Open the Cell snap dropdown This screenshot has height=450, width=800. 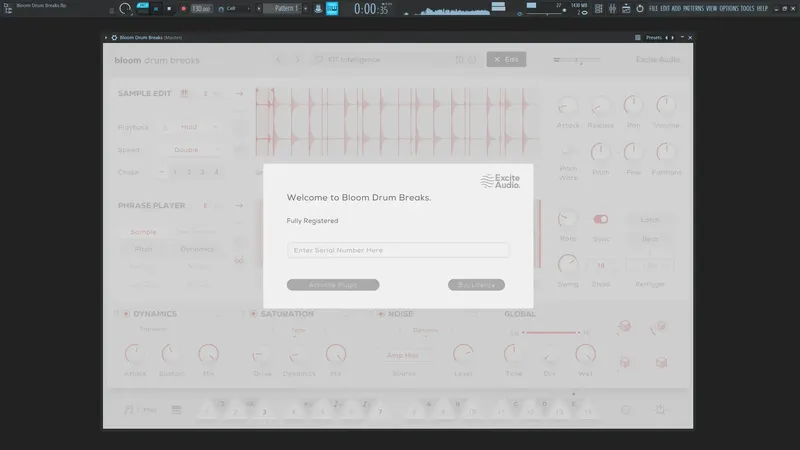234,9
